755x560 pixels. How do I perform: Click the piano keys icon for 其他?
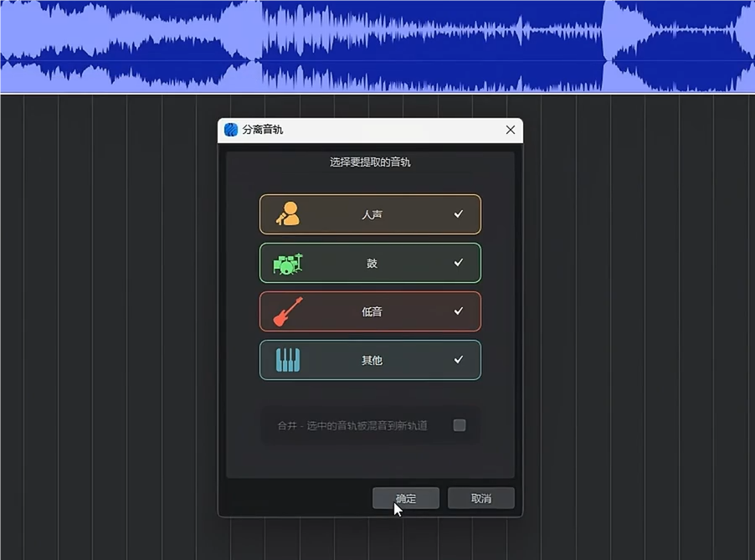[x=288, y=360]
